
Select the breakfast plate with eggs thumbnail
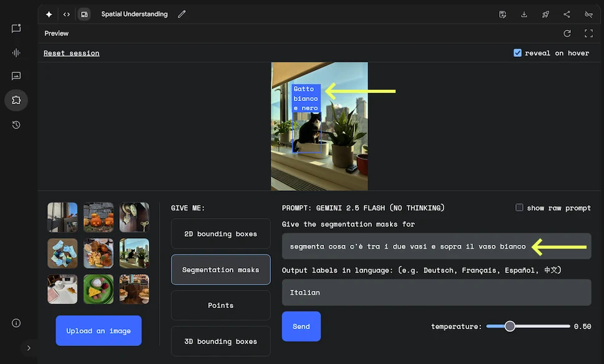[99, 253]
